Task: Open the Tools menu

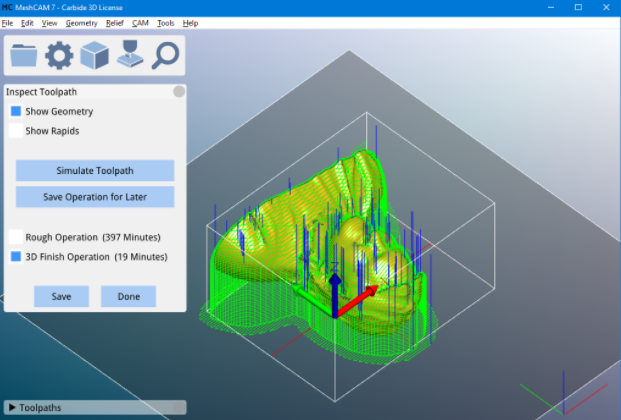Action: click(x=166, y=23)
